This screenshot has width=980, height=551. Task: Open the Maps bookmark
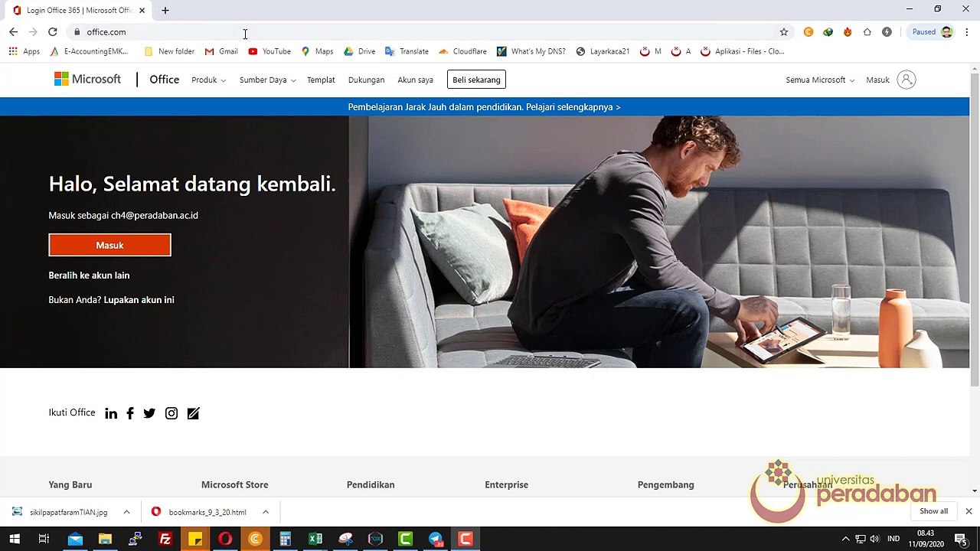pos(317,51)
